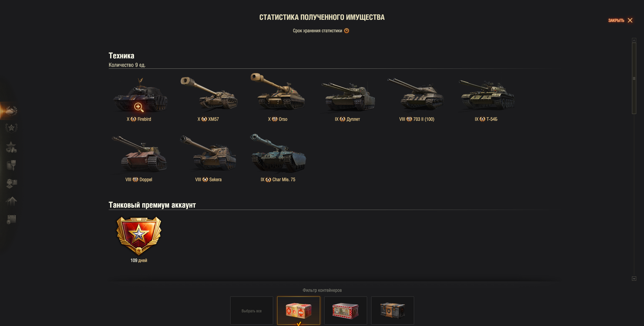Open the upward arrows boosters section

point(11,201)
